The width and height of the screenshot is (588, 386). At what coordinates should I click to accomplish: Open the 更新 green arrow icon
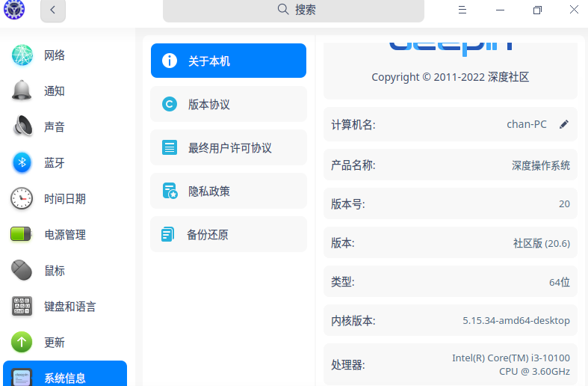coord(22,342)
